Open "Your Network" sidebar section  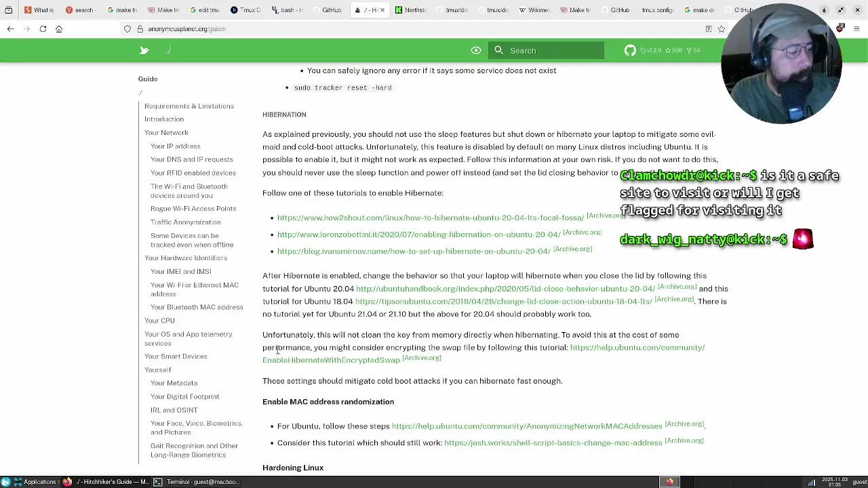166,133
